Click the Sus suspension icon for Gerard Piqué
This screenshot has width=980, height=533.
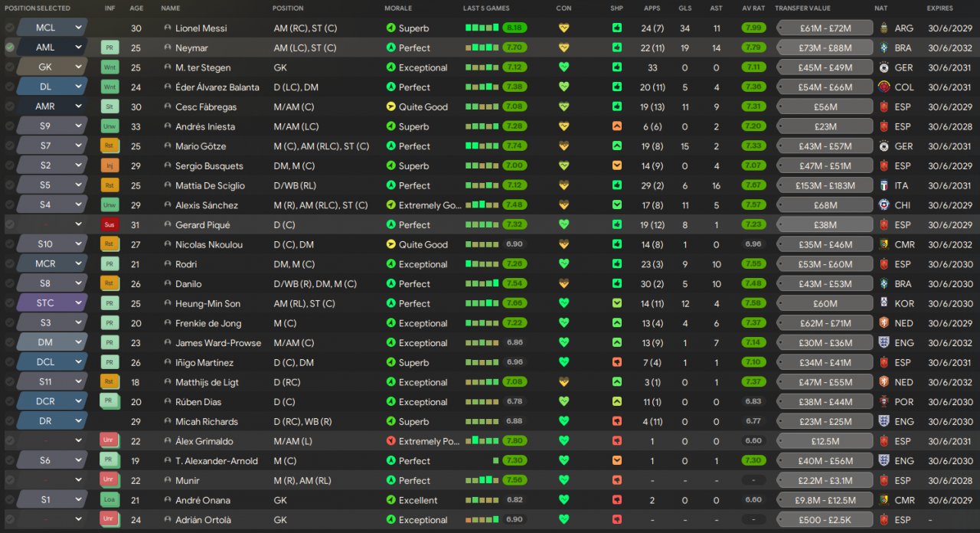110,224
